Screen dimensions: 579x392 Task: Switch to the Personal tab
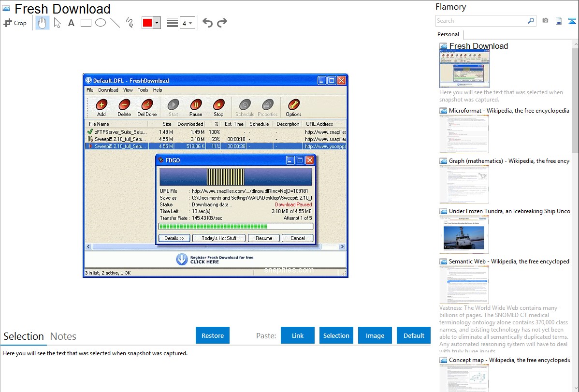[x=448, y=34]
